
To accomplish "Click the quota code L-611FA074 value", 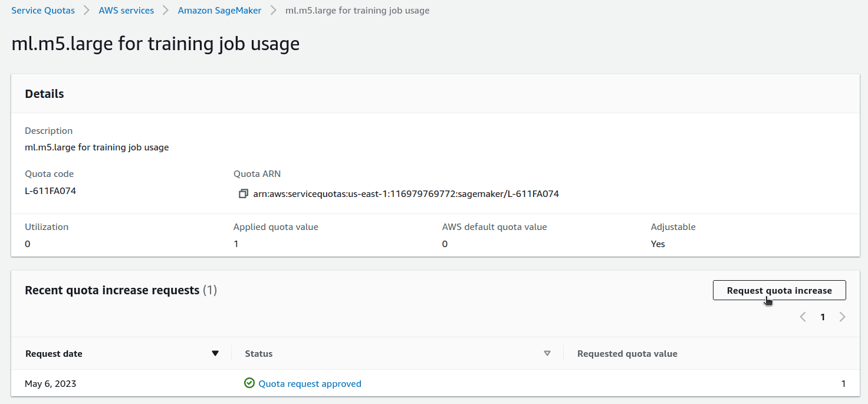I will 50,190.
